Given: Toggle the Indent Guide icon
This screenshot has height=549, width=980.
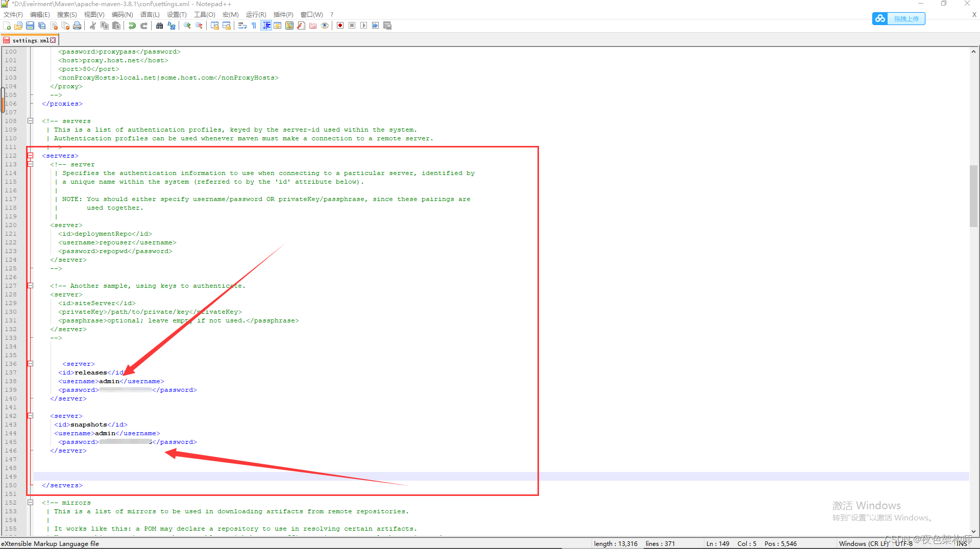Looking at the screenshot, I should [x=266, y=26].
